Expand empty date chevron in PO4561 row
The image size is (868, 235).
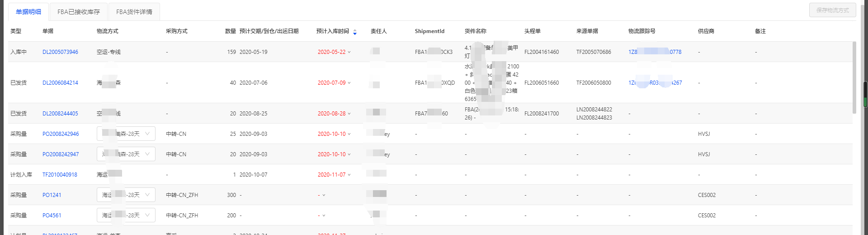[x=324, y=216]
